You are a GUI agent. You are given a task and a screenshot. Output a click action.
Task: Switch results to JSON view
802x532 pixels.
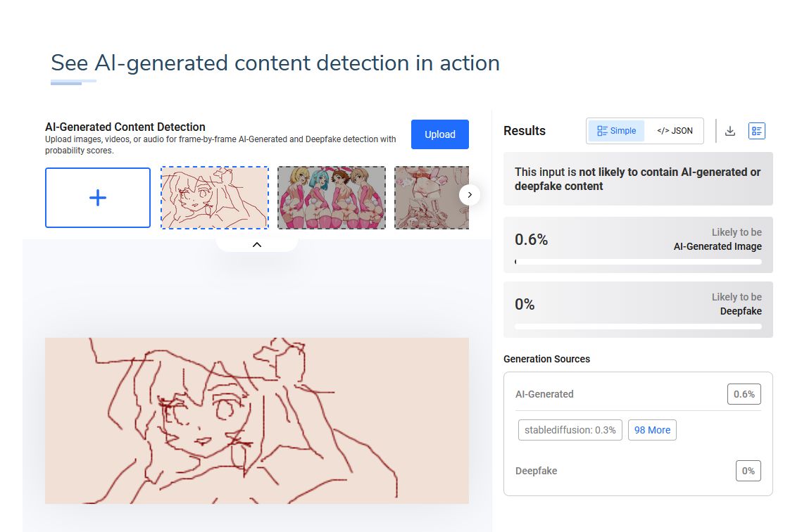click(675, 131)
